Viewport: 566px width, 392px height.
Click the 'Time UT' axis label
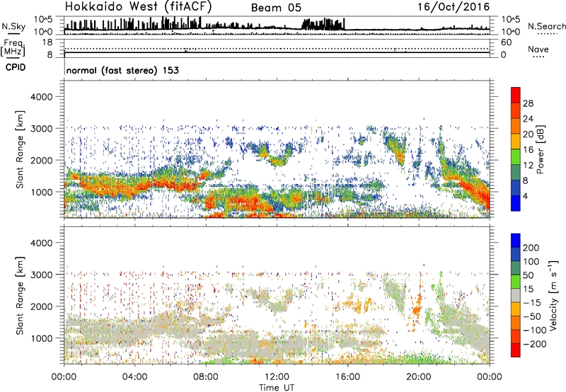(x=277, y=387)
